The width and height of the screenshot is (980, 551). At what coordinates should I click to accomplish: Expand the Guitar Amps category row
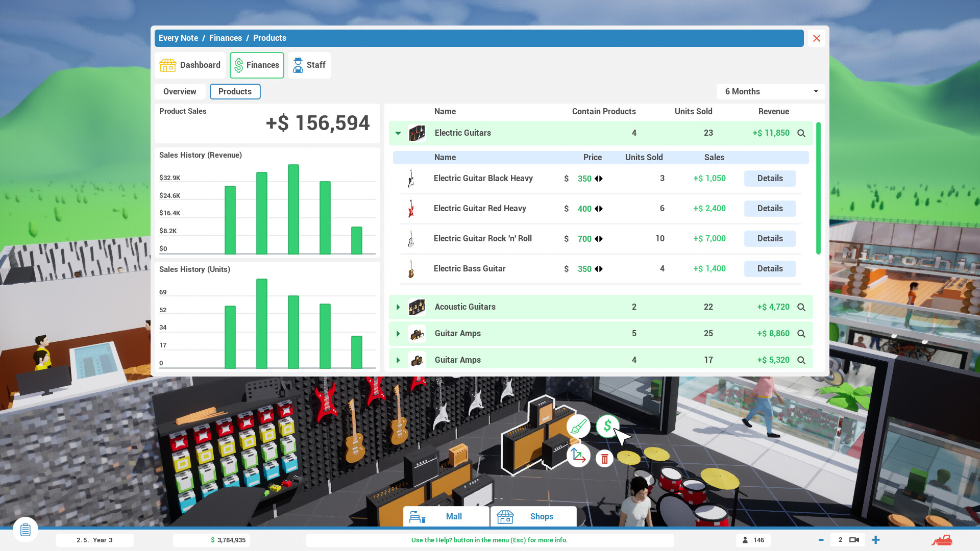[x=398, y=333]
